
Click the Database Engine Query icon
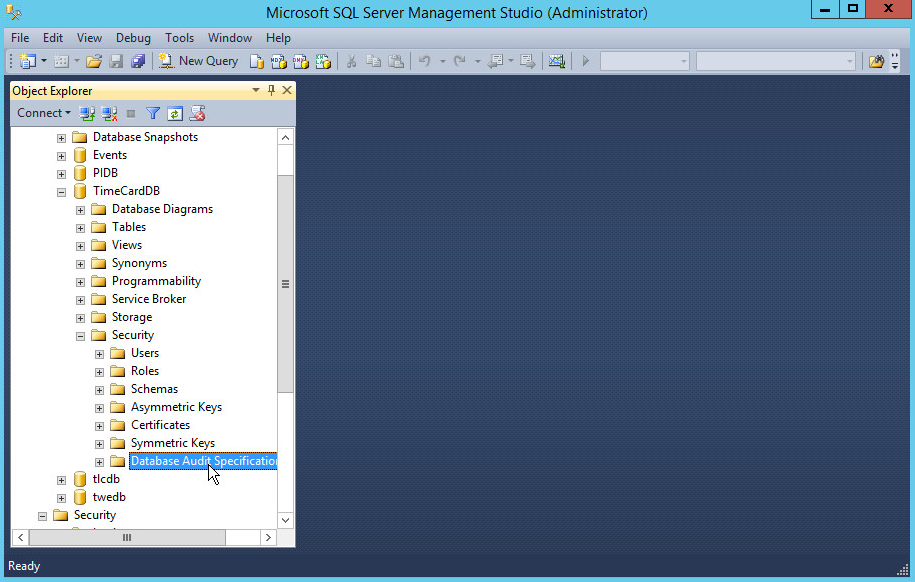[257, 61]
